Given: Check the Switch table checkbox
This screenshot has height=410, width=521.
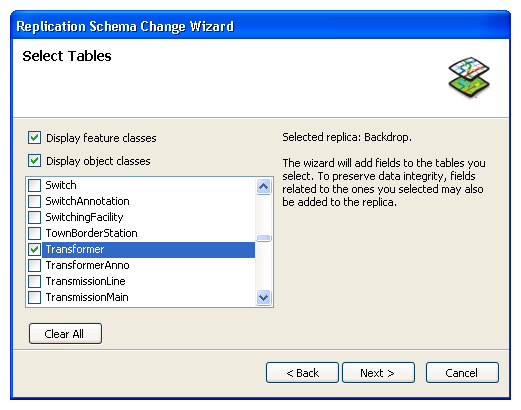Looking at the screenshot, I should (35, 185).
